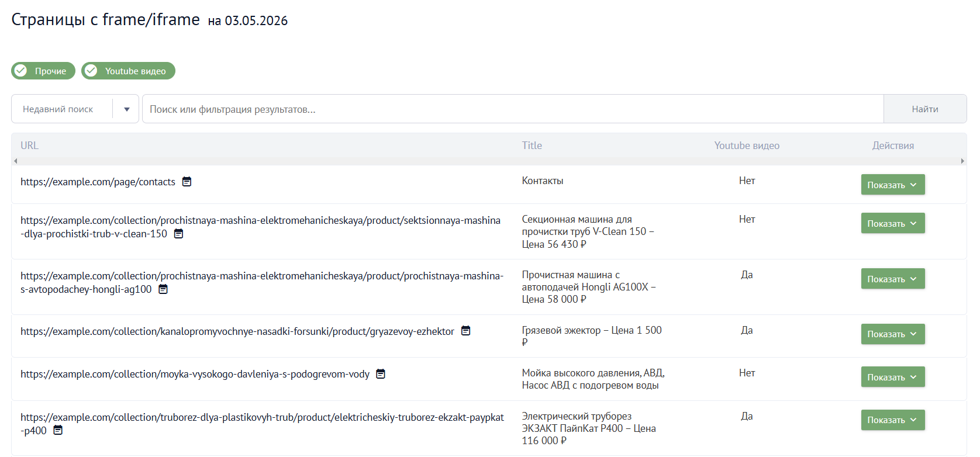The width and height of the screenshot is (980, 457).
Task: Click the note icon after moyka-vysokogo-davleniya URL
Action: [381, 374]
